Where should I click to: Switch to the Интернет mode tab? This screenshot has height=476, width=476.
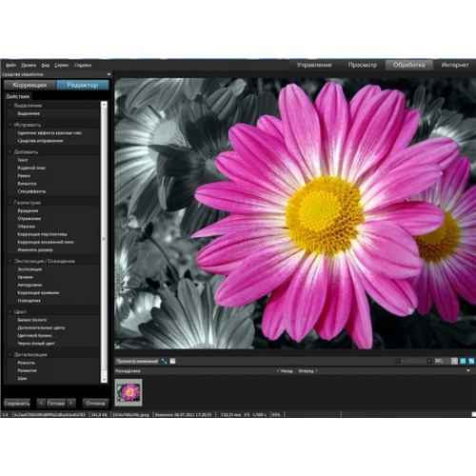[455, 65]
